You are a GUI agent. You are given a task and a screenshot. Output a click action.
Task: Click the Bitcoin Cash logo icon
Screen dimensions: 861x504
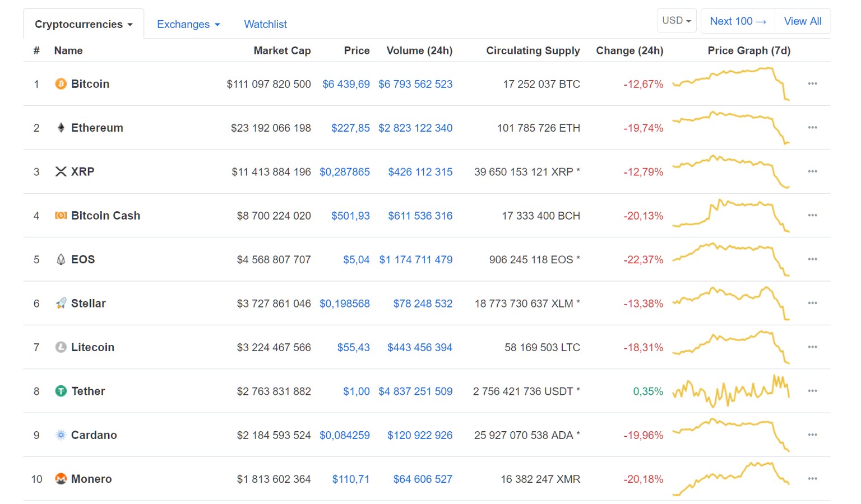(61, 216)
